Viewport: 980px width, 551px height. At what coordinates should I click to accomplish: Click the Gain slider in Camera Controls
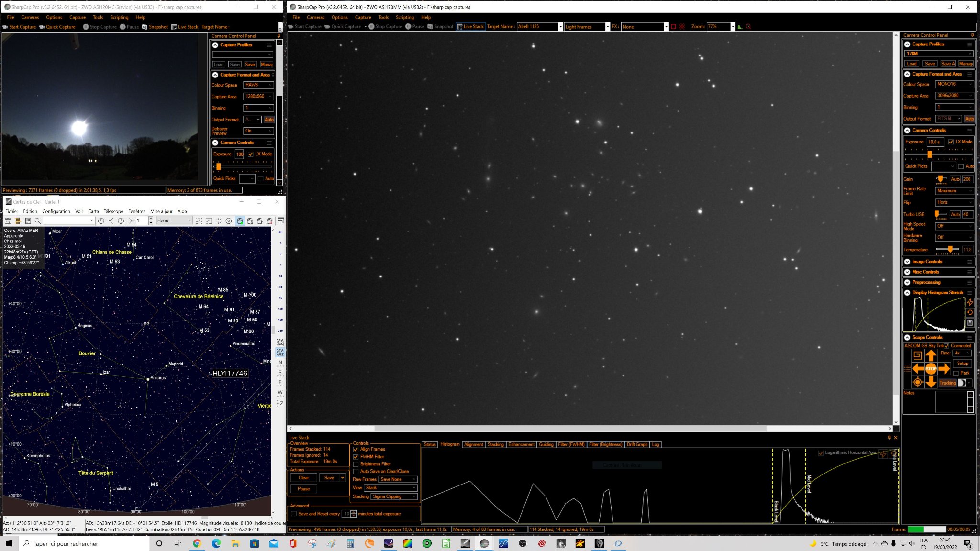coord(941,179)
